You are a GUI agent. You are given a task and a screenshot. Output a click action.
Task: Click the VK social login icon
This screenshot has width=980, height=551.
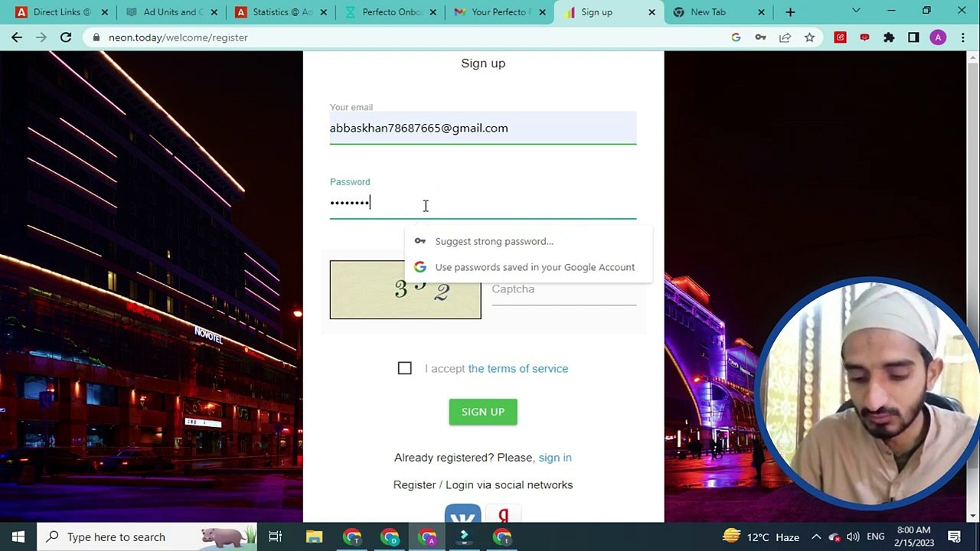pos(462,514)
